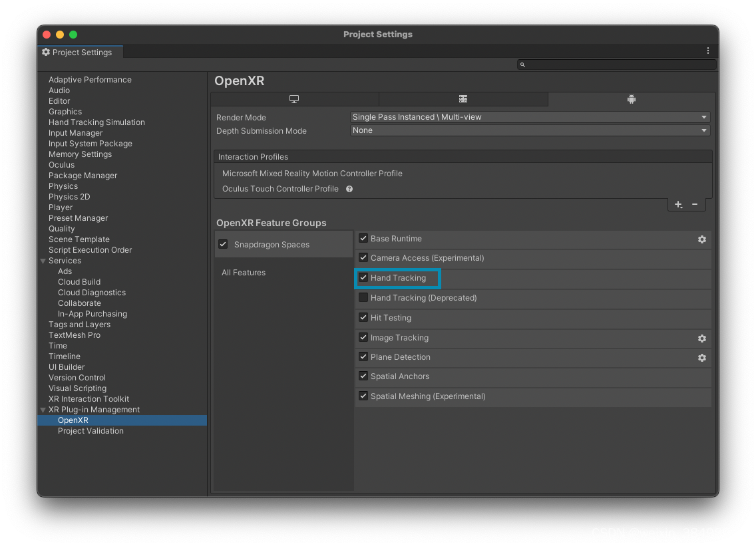This screenshot has height=546, width=756.
Task: Open TextMesh Pro settings
Action: 75,335
